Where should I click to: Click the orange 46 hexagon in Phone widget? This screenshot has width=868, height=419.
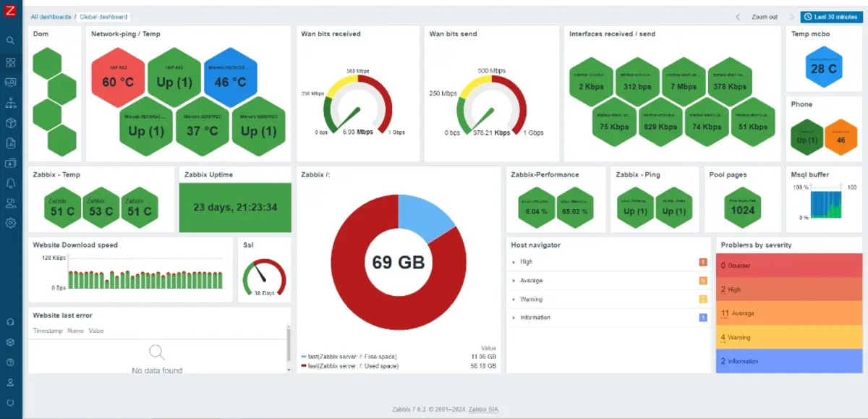(841, 137)
